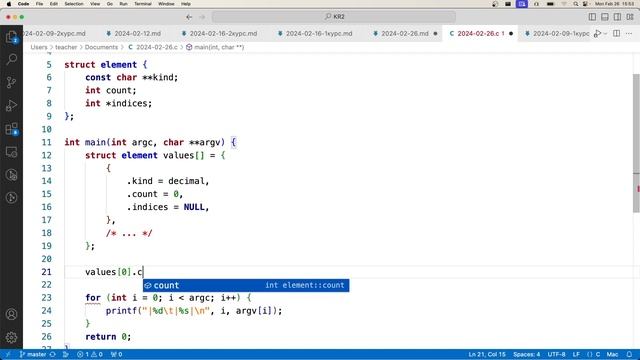Image resolution: width=640 pixels, height=360 pixels.
Task: Open editor More Actions ellipsis
Action: coord(629,33)
